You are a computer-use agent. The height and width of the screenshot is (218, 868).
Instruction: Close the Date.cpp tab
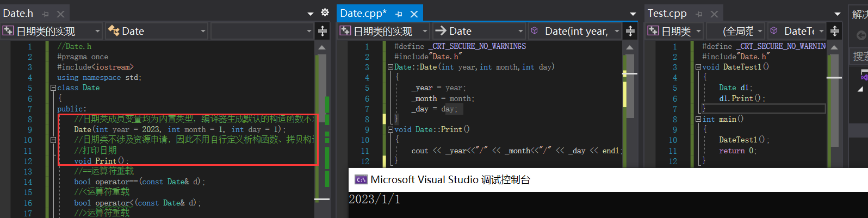(414, 14)
